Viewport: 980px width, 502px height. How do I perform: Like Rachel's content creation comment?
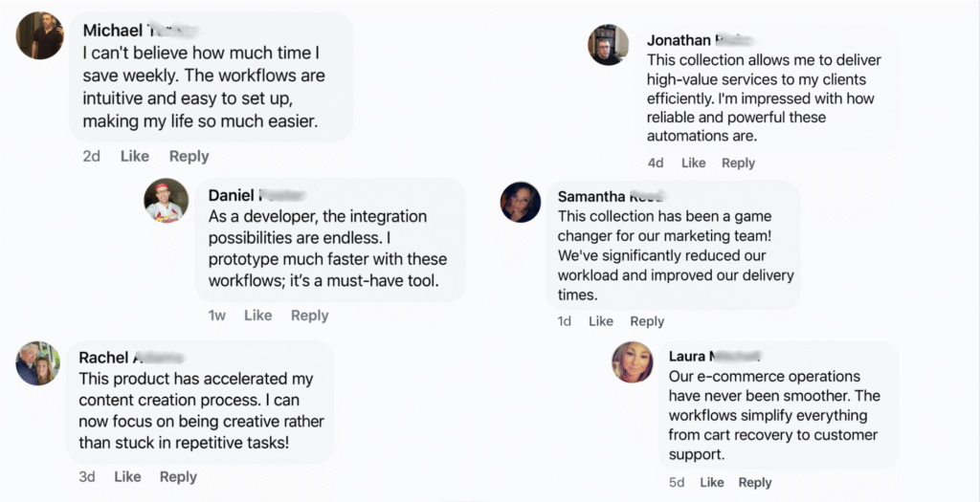128,476
